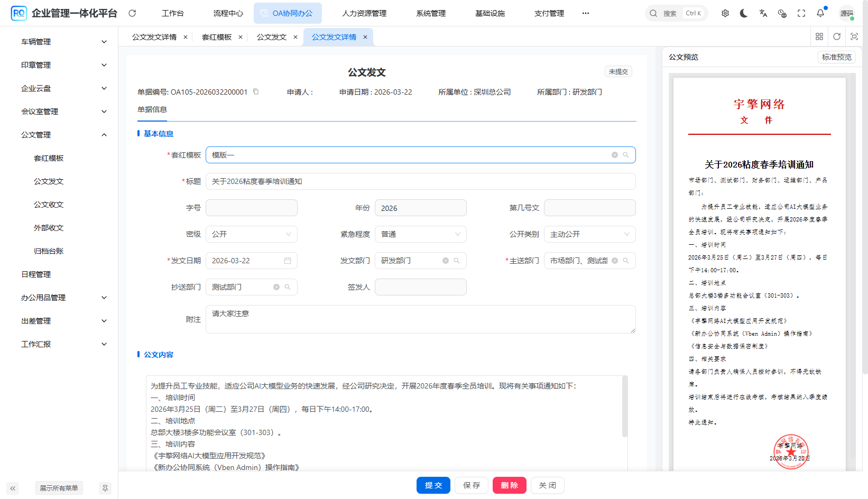
Task: Copy the document number OA105-2026032200001
Action: click(256, 91)
